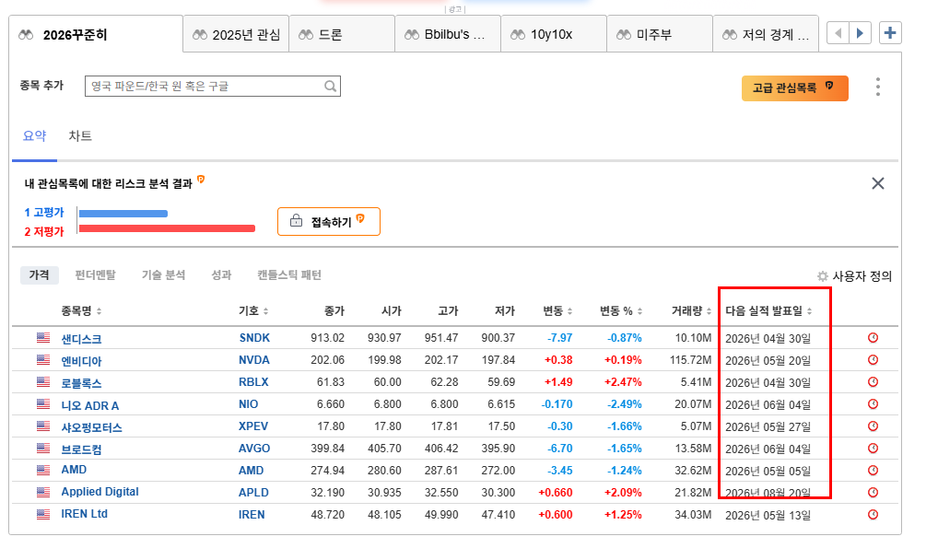The height and width of the screenshot is (560, 938).
Task: Open the 샌디스크 stock page
Action: (x=81, y=339)
